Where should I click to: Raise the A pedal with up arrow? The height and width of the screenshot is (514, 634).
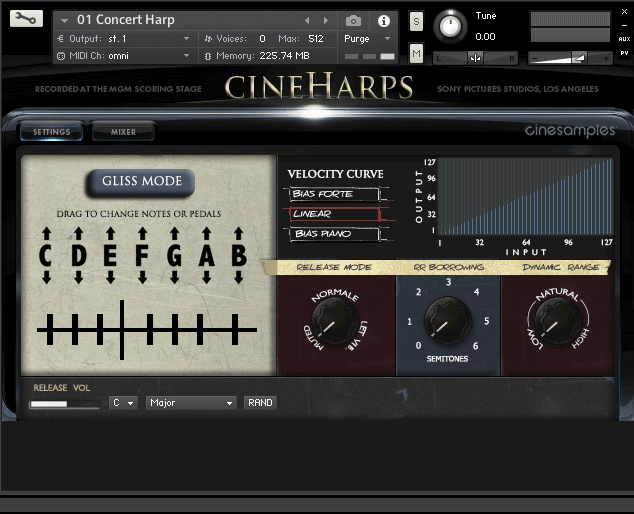click(207, 233)
